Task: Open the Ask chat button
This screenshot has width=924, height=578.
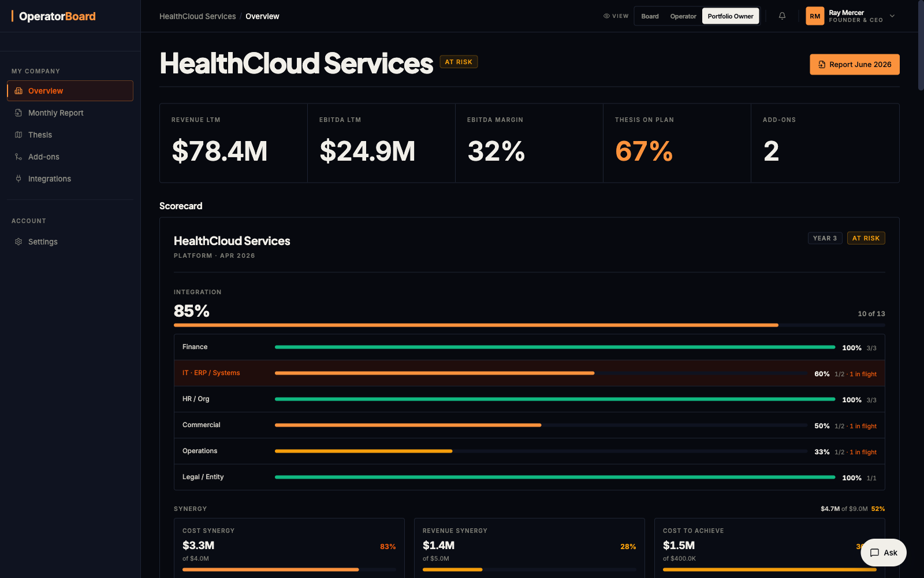Action: coord(884,553)
